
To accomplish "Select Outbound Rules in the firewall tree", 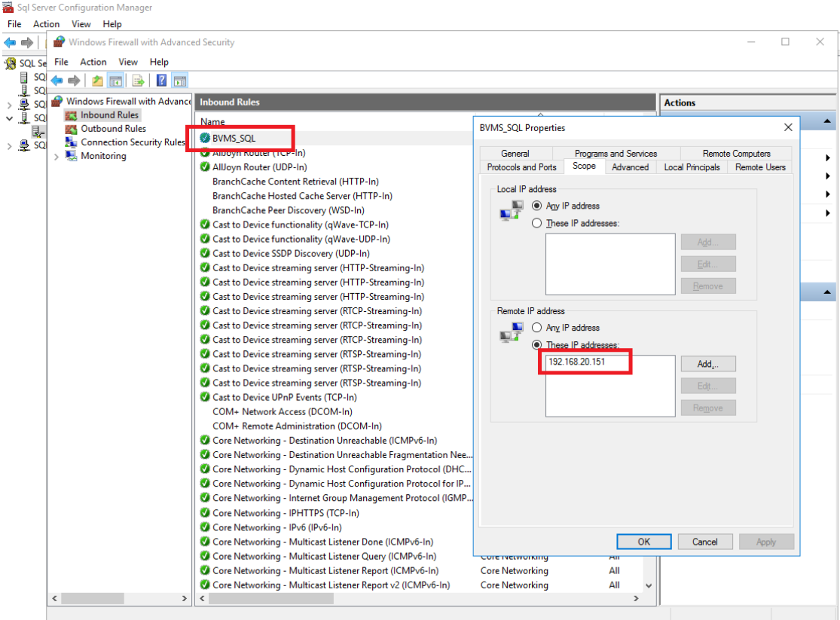I will pyautogui.click(x=113, y=129).
